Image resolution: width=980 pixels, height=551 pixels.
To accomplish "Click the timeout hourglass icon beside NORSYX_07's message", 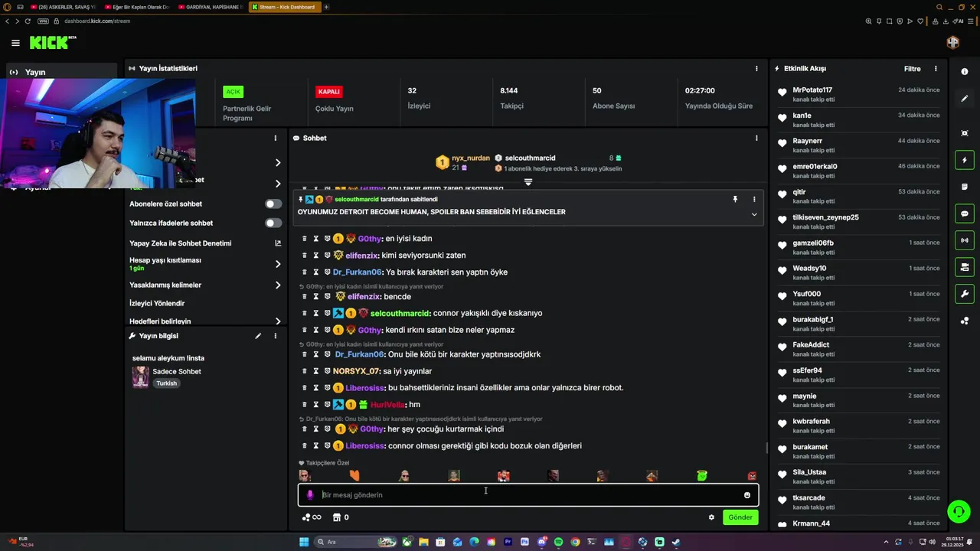I will [x=315, y=371].
